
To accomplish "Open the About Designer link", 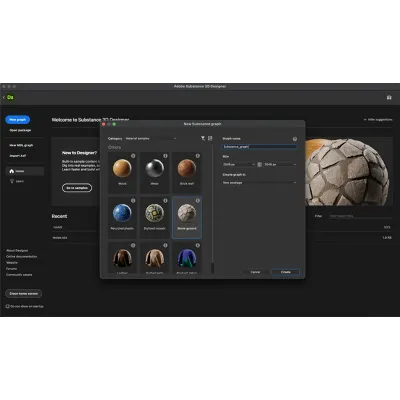I will pyautogui.click(x=17, y=250).
